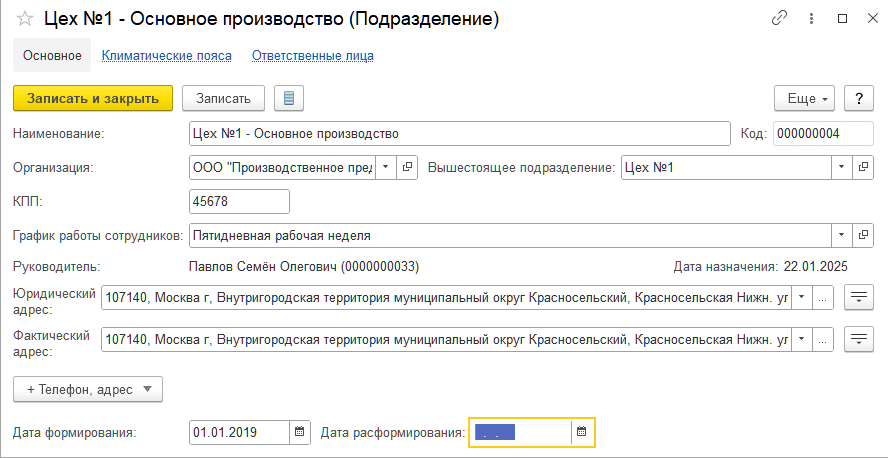This screenshot has height=458, width=888.
Task: Expand the График работы сотрудников dropdown
Action: 842,235
